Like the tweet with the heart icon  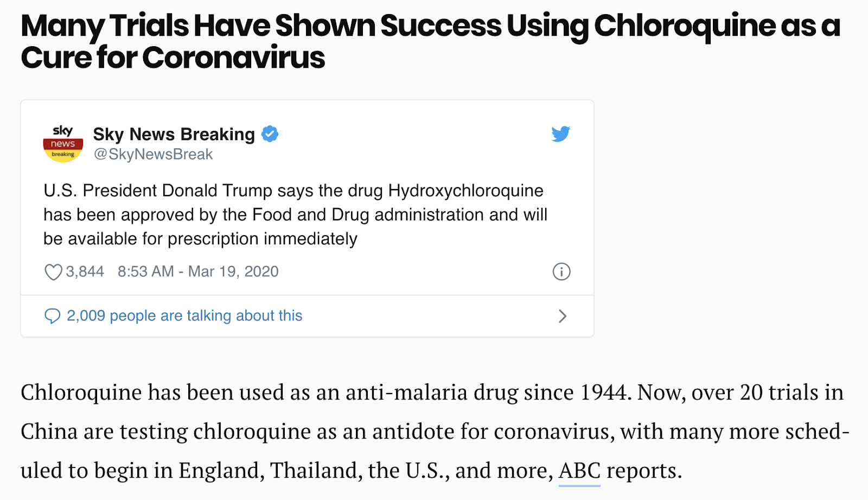(53, 271)
